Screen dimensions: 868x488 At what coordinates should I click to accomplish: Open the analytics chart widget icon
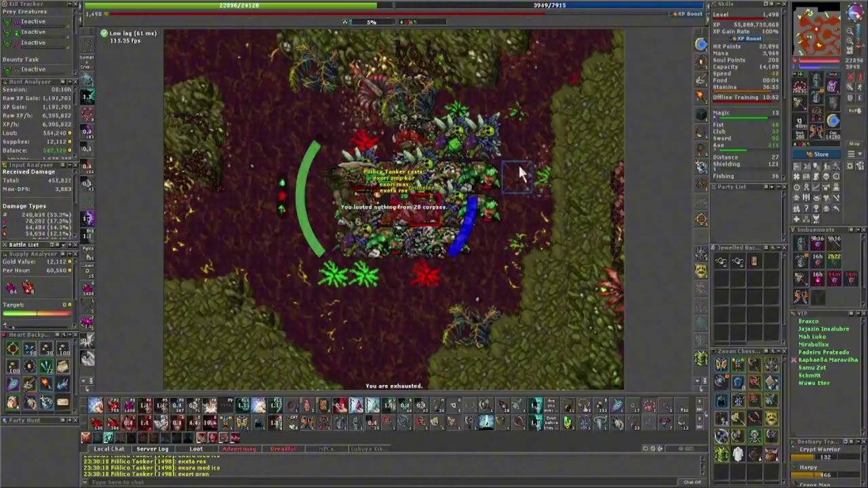(x=816, y=187)
